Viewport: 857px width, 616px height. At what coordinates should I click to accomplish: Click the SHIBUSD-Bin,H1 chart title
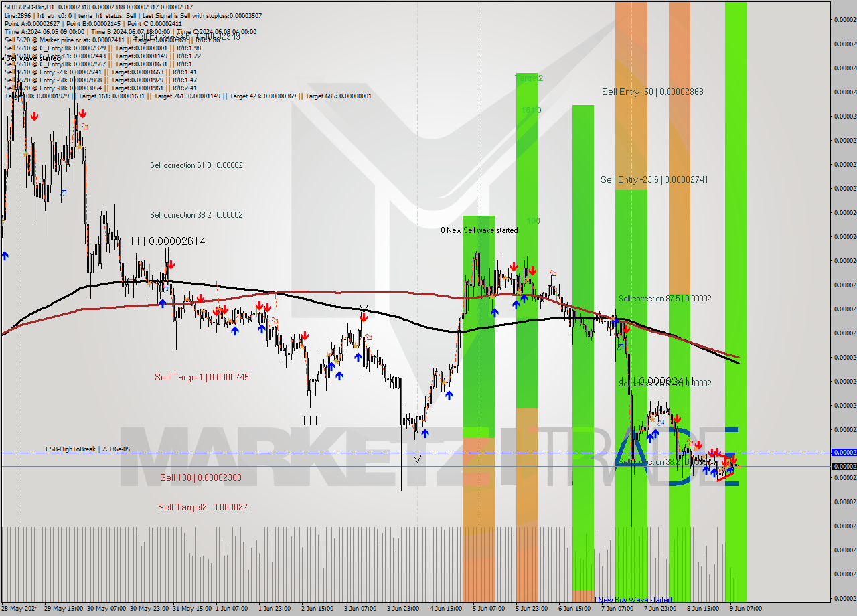point(29,7)
